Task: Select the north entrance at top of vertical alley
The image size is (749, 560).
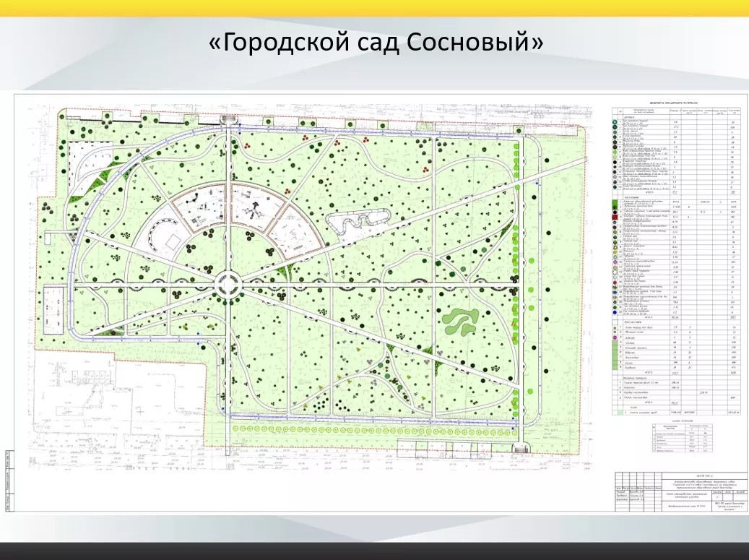Action: [x=229, y=119]
